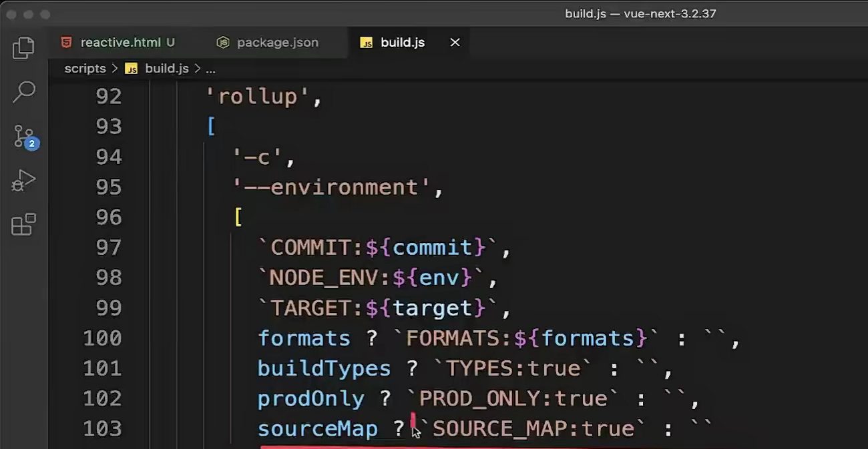
Task: Expand the breadcrumb ellipsis symbol list
Action: point(210,69)
